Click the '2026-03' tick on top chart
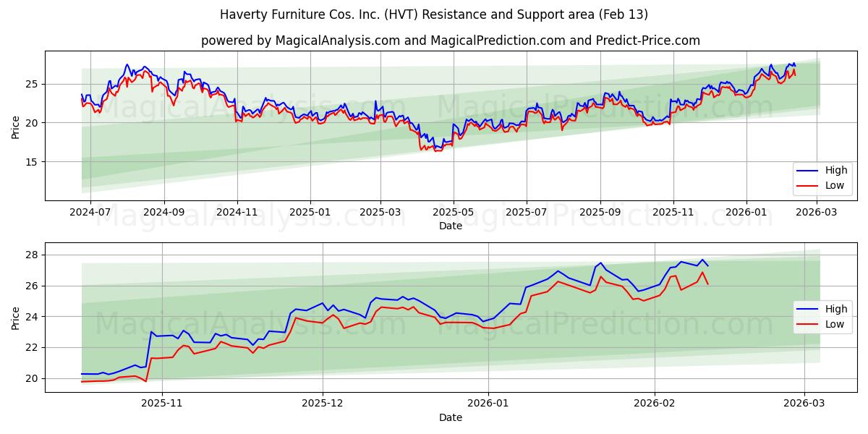 817,213
